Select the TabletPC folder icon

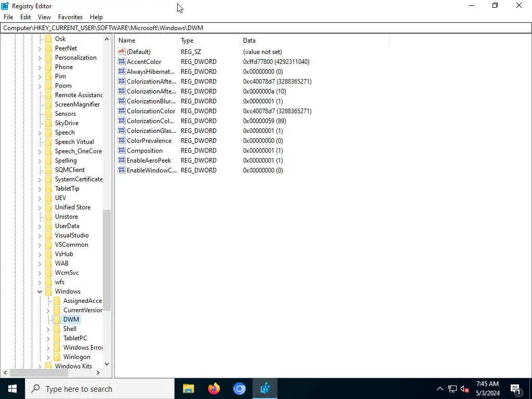click(57, 338)
